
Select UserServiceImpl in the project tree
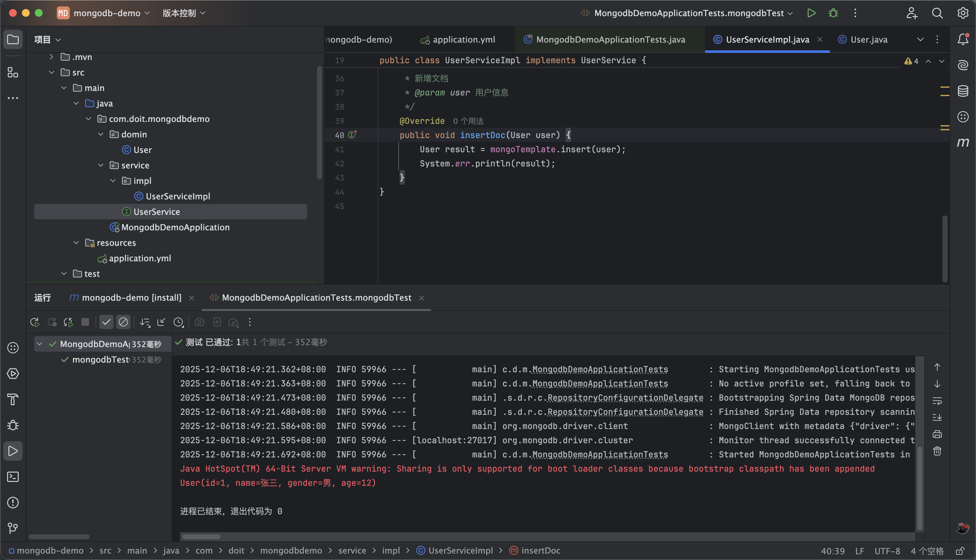pyautogui.click(x=178, y=196)
